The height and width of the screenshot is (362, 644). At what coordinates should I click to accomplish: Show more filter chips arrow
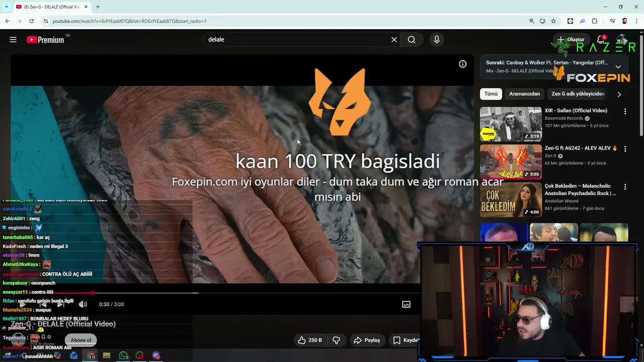pos(619,94)
